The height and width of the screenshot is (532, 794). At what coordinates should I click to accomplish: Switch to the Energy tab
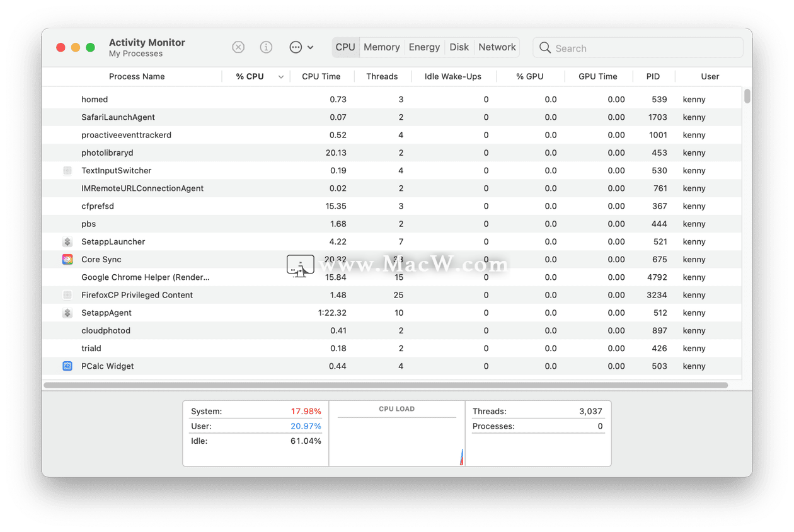(424, 47)
